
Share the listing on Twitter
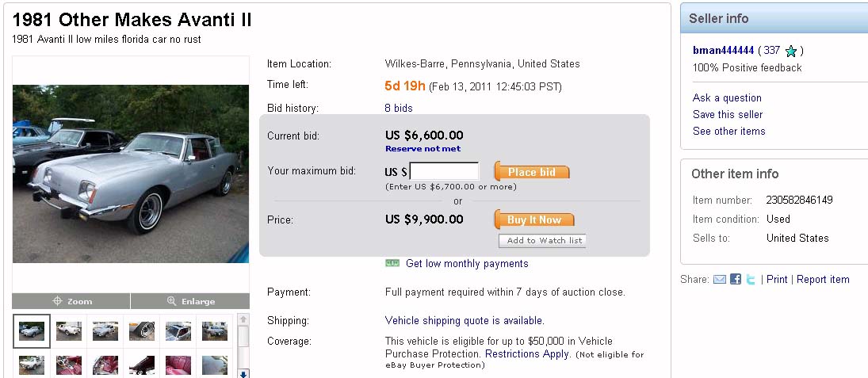coord(751,280)
